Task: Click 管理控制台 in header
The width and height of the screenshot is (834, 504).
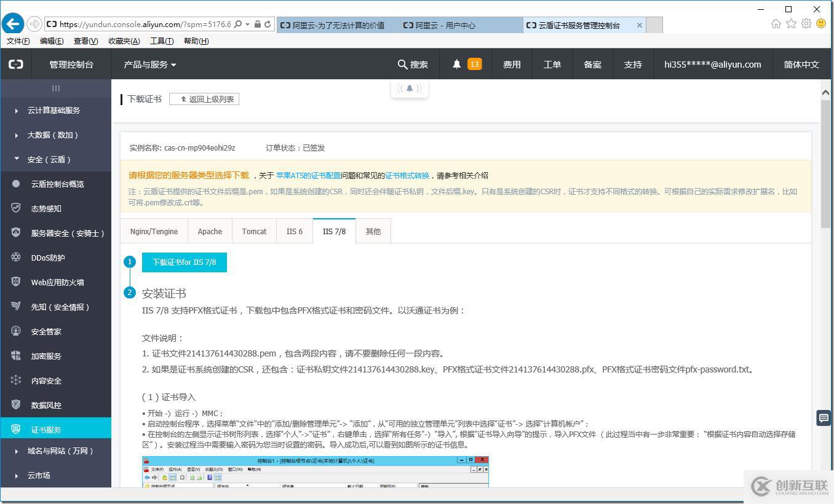Action: tap(71, 64)
